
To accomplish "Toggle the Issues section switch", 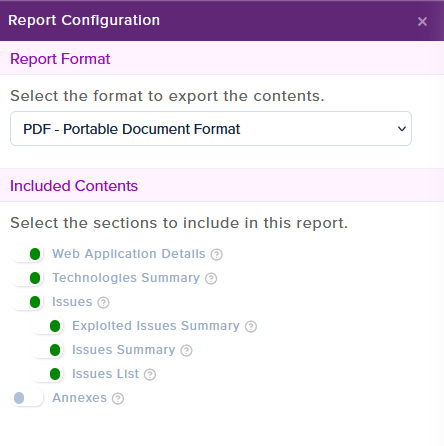I will [27, 302].
